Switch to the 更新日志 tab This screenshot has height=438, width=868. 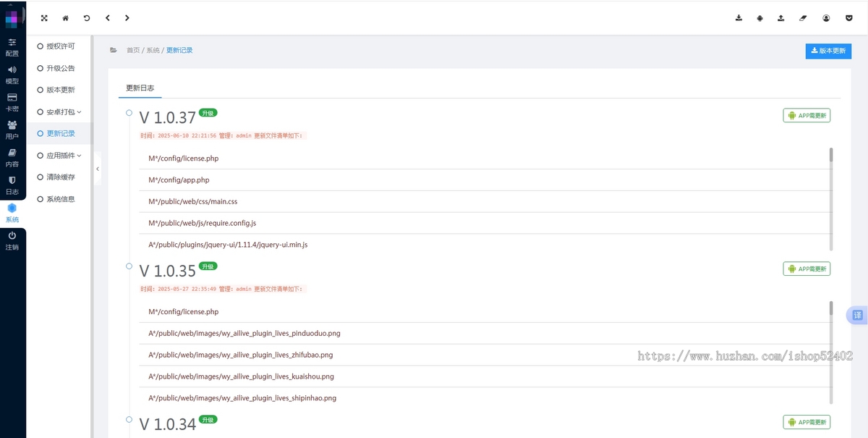[140, 88]
